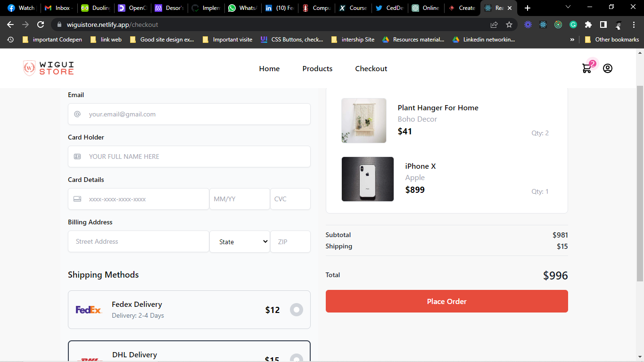Image resolution: width=644 pixels, height=362 pixels.
Task: Click the 'Qty: 2' label
Action: [x=540, y=133]
